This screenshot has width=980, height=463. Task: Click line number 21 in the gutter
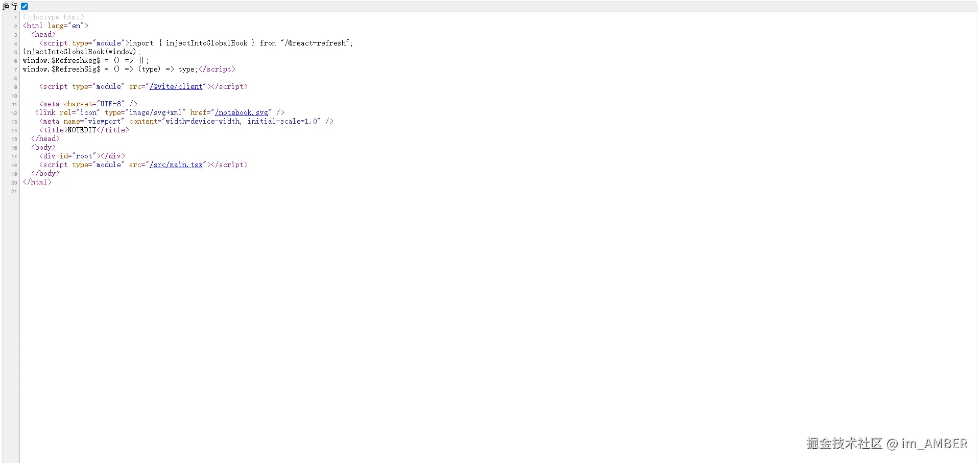14,191
